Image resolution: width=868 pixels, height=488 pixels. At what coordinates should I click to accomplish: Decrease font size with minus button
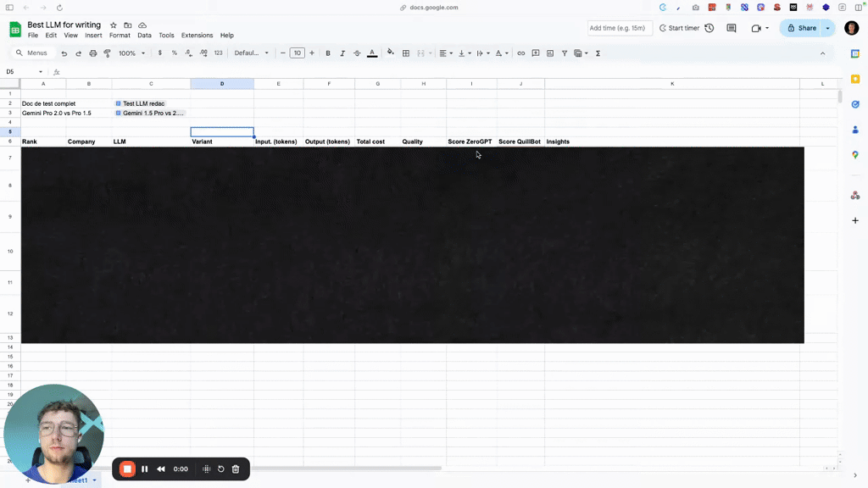coord(283,53)
